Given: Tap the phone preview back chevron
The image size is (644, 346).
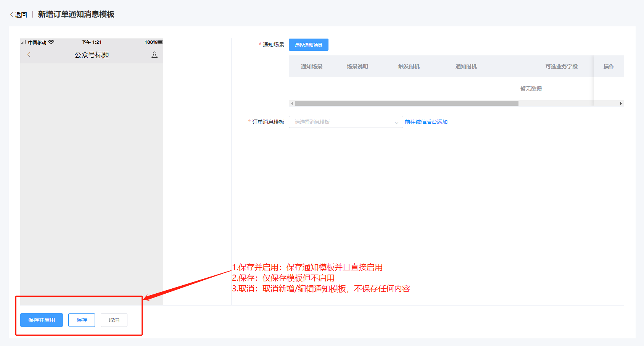Looking at the screenshot, I should click(29, 55).
